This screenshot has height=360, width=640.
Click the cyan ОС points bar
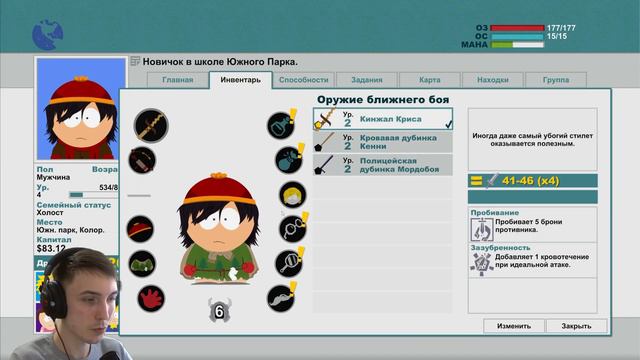[x=517, y=36]
